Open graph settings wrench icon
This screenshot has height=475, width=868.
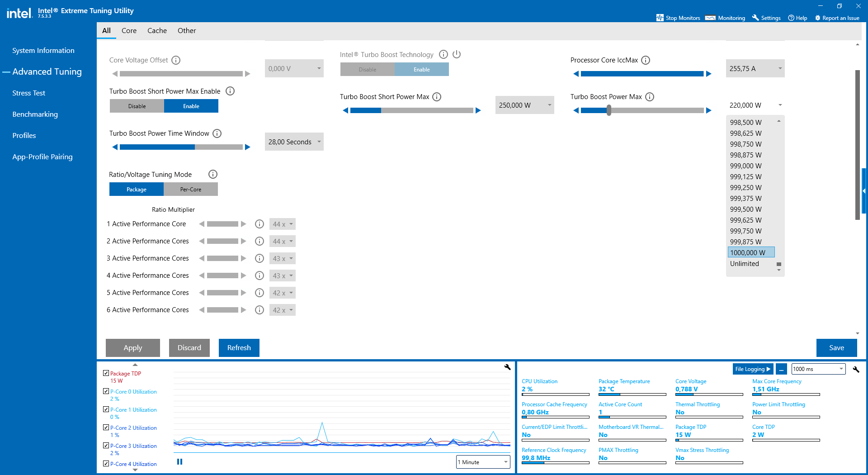508,367
